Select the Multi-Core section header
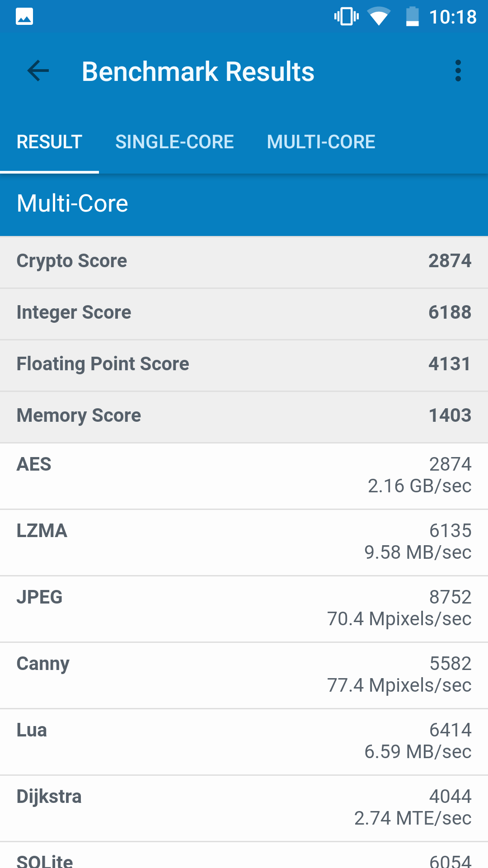Screen dimensions: 488x868 tap(244, 204)
